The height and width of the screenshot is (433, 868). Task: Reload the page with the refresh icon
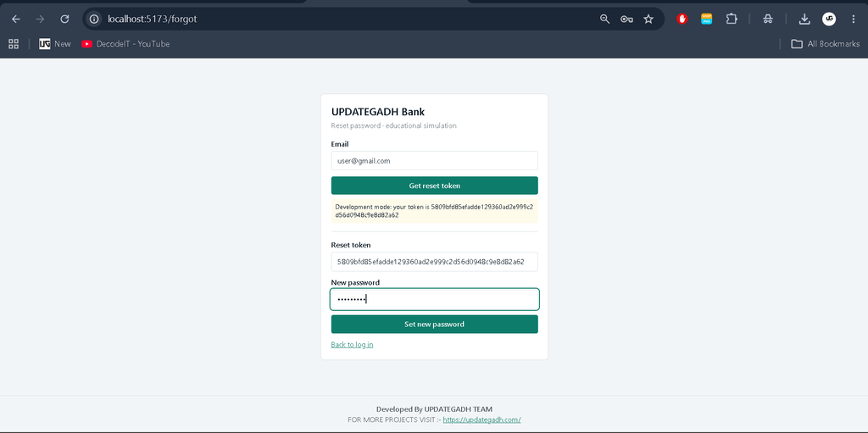pos(64,19)
